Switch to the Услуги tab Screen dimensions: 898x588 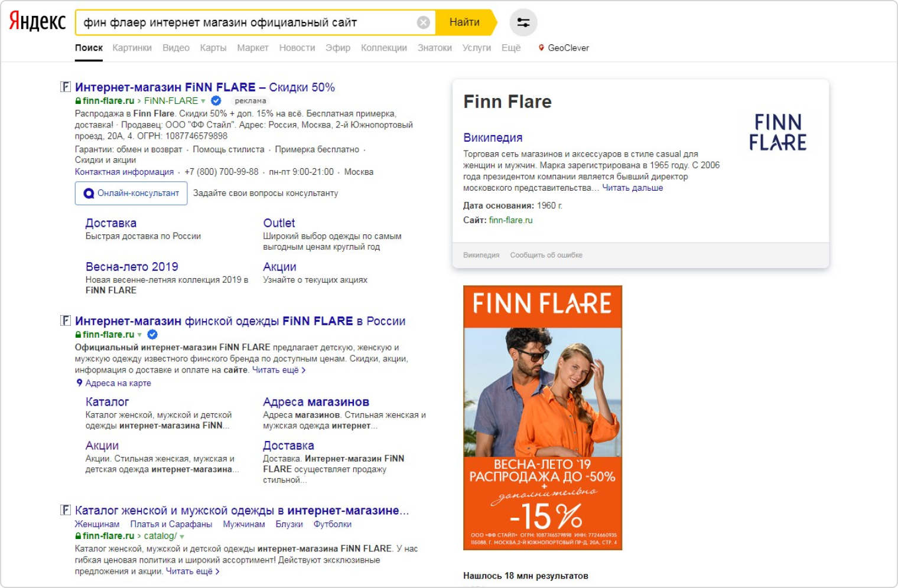pos(477,48)
